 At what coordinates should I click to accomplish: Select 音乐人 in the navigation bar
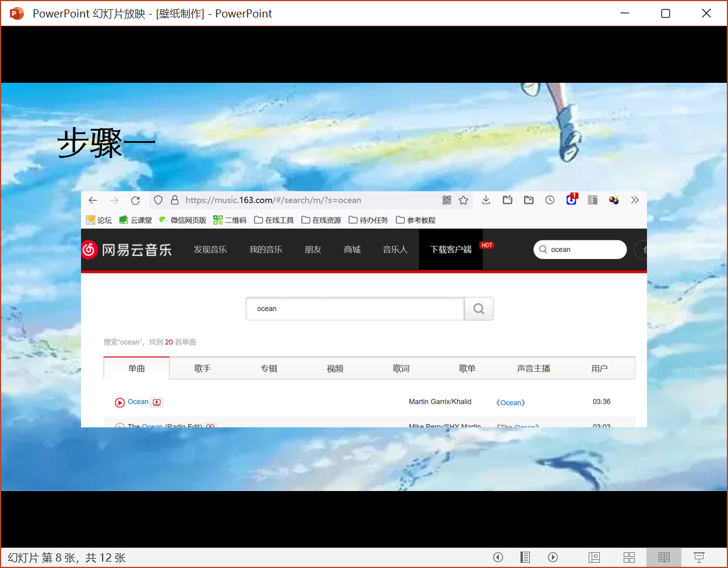pyautogui.click(x=395, y=250)
